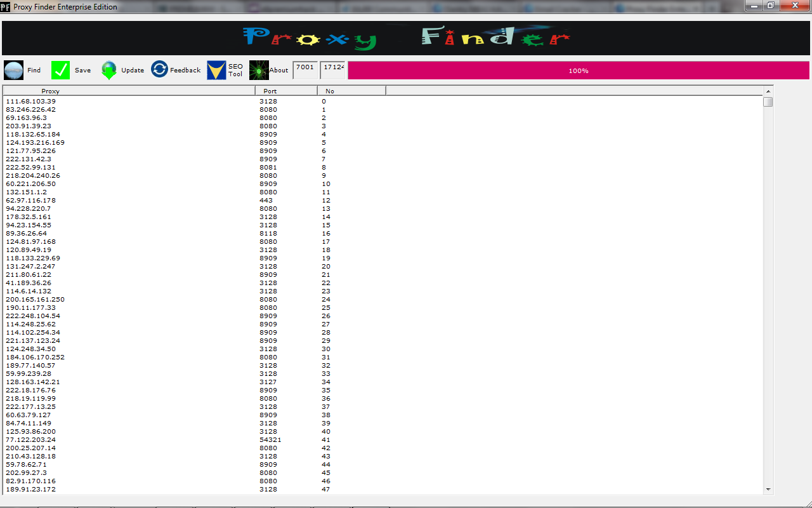
Task: Select proxy 84.74.11.149
Action: 29,423
